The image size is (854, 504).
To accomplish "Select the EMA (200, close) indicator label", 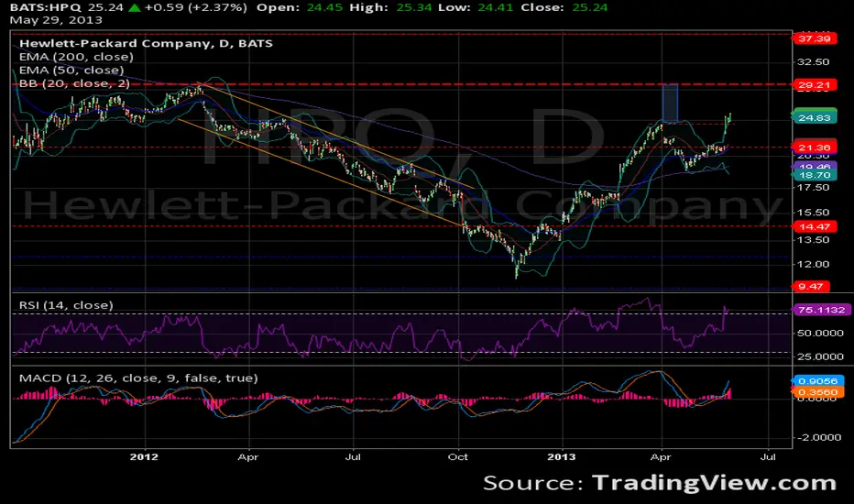I will [76, 57].
